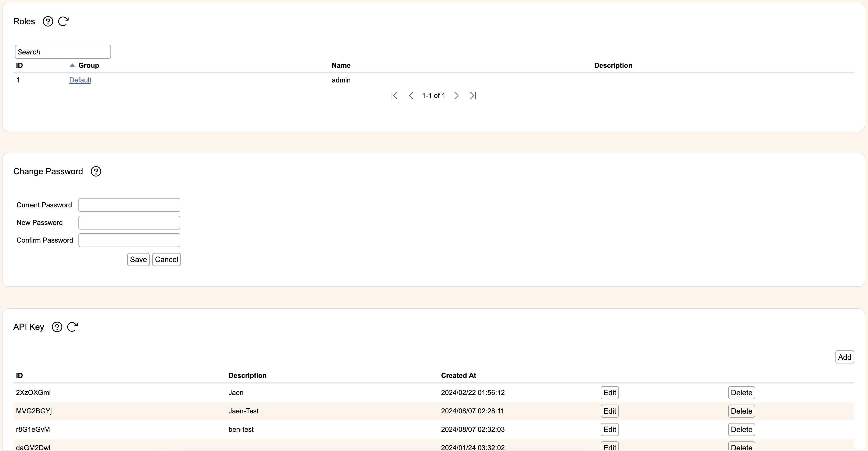Select the MVG2BGYj key ID
The image size is (868, 451).
[x=34, y=411]
